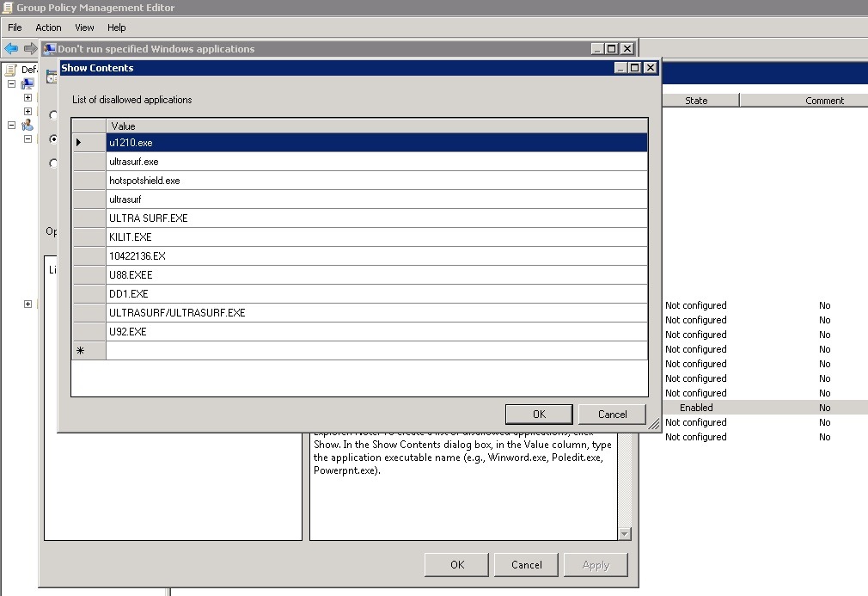Click the empty new value cell
868x596 pixels.
[x=376, y=351]
